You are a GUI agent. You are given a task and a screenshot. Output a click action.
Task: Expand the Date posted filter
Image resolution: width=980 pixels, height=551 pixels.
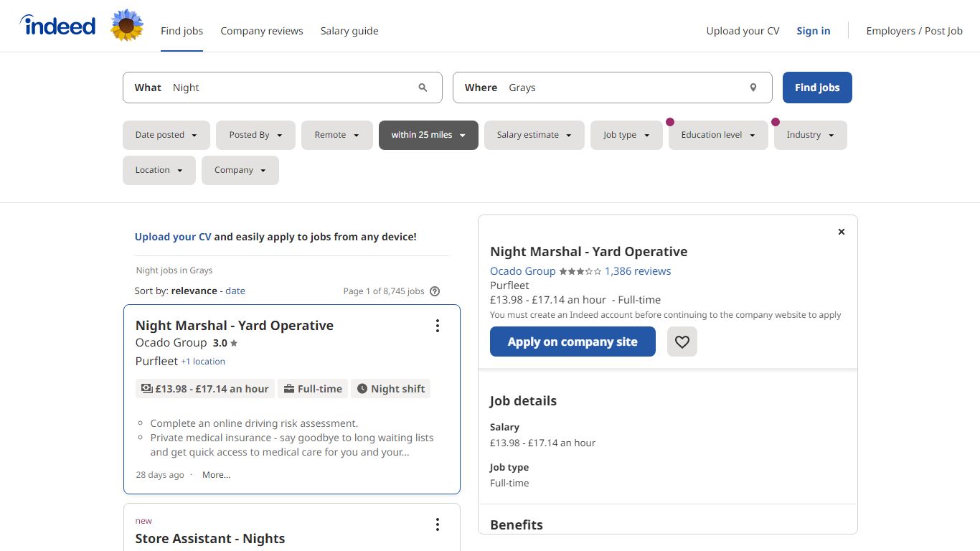point(166,135)
